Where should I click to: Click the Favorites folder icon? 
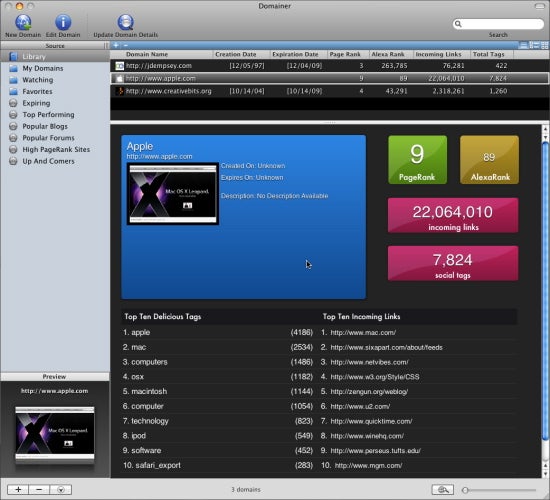(13, 91)
